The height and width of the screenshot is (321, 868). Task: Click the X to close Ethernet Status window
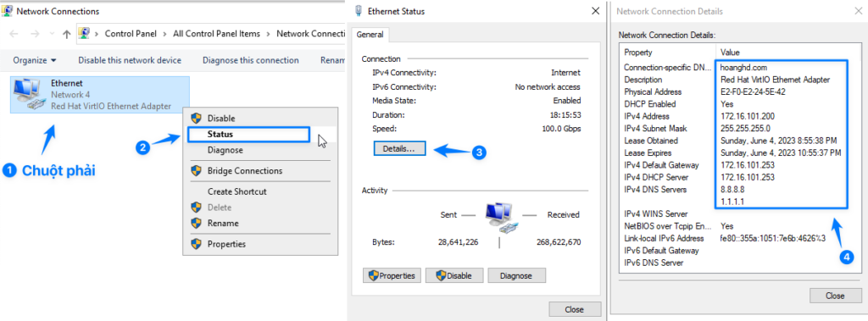pyautogui.click(x=595, y=11)
